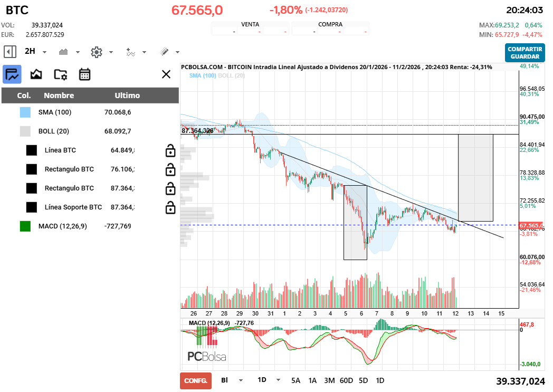Click the mountain area-chart icon

tap(36, 74)
